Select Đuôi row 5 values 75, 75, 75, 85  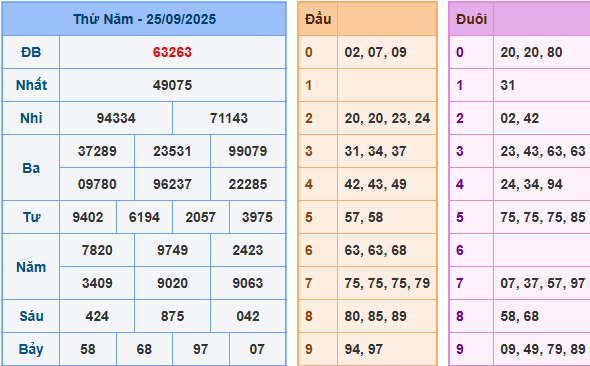pyautogui.click(x=543, y=217)
